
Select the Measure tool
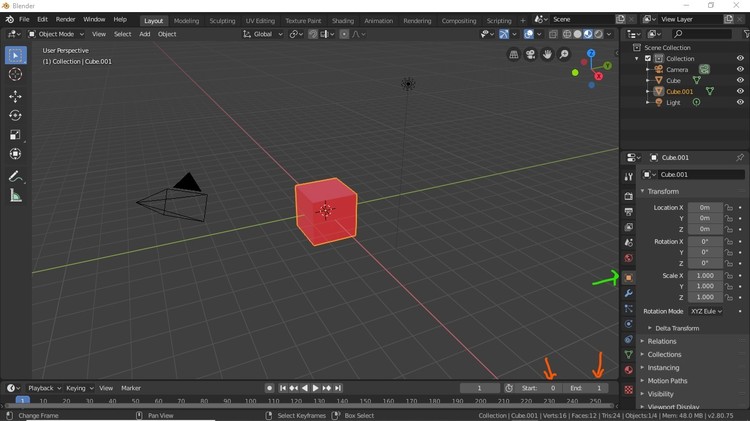click(15, 196)
